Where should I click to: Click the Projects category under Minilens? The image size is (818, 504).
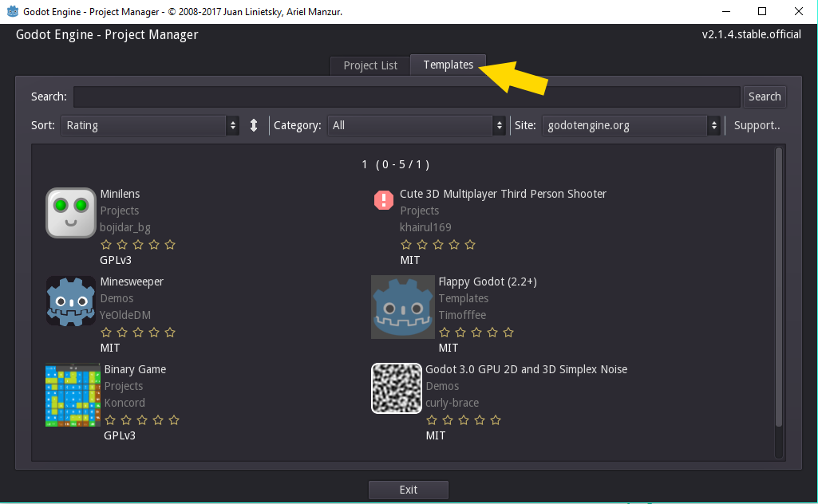pos(120,211)
